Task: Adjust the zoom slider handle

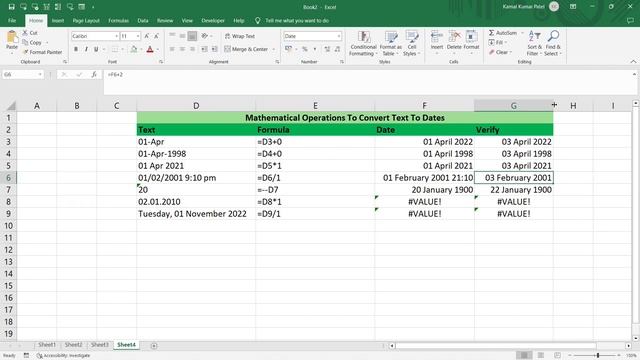Action: point(598,356)
